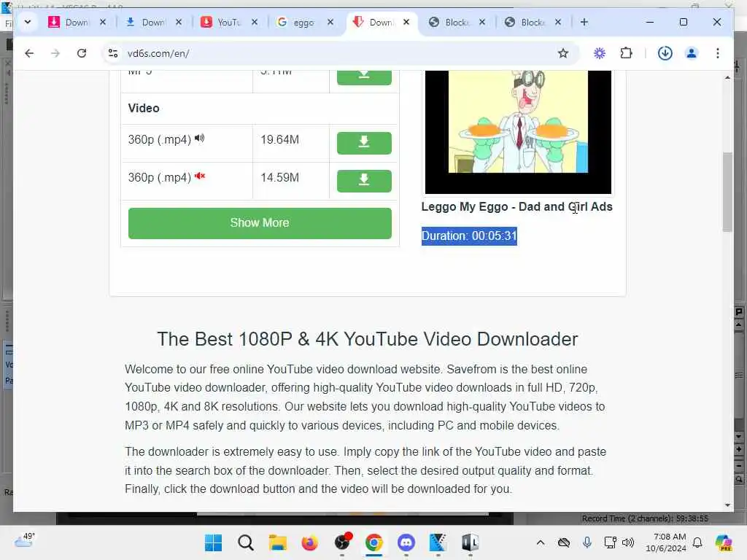
Task: Click the Video section header
Action: (x=144, y=108)
